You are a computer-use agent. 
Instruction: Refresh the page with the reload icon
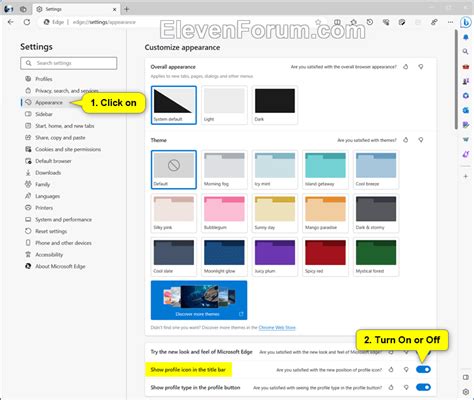(27, 22)
